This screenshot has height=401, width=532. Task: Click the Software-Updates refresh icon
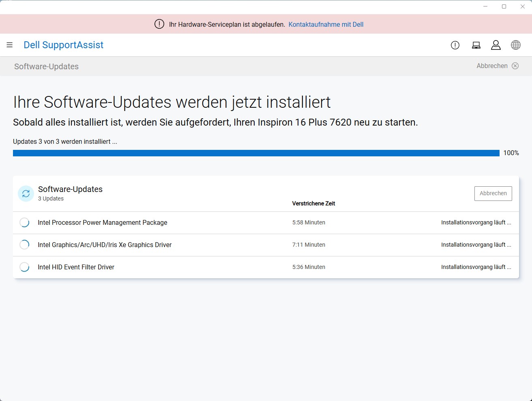pos(26,194)
